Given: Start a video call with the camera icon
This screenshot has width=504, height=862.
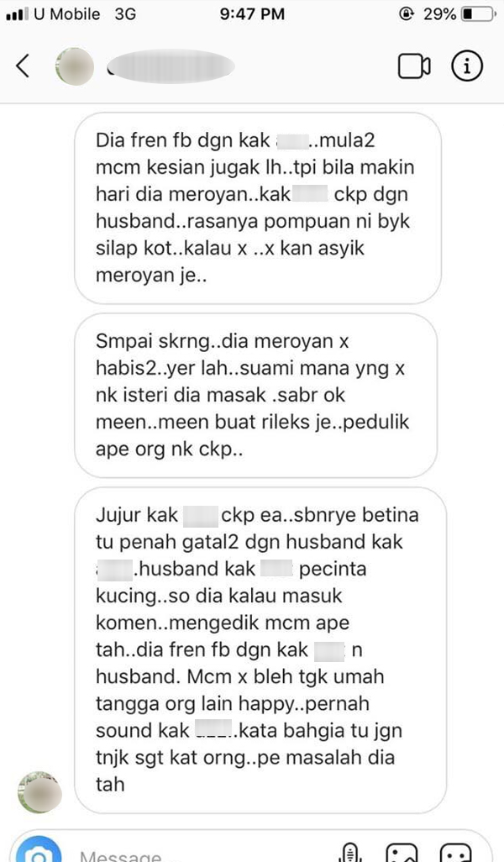Looking at the screenshot, I should coord(414,66).
